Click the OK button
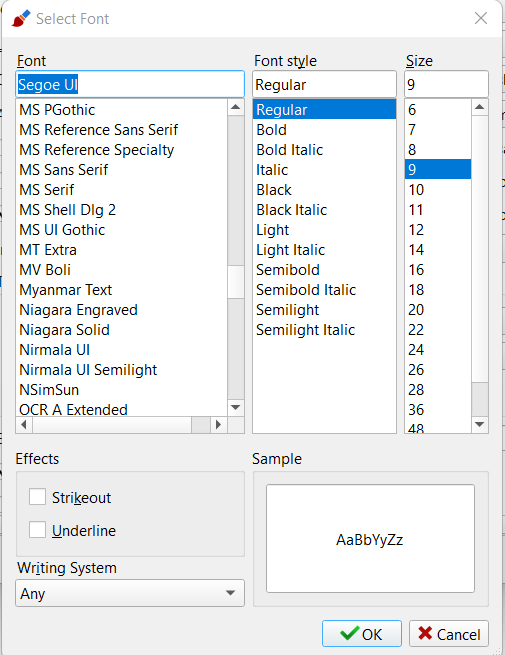Image resolution: width=505 pixels, height=655 pixels. coord(362,634)
